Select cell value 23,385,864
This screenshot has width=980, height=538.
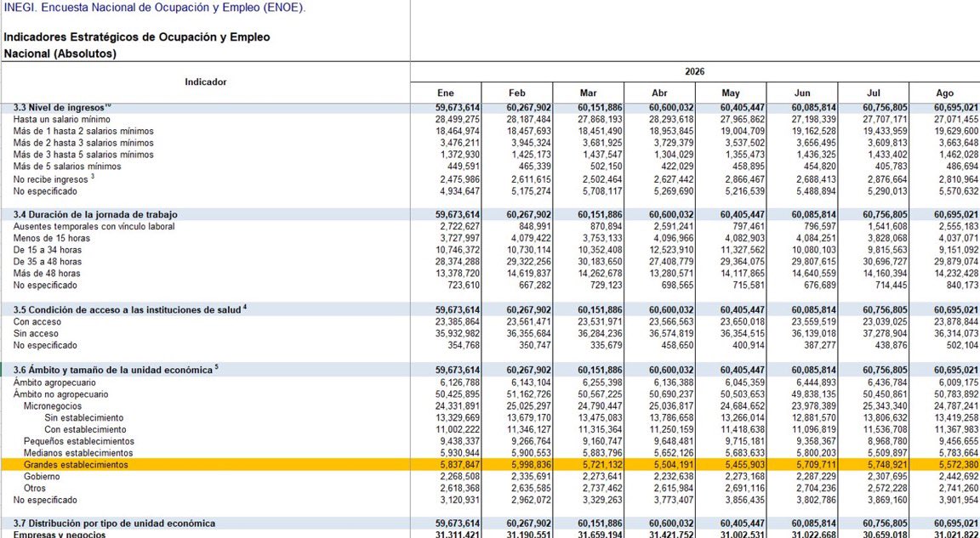tap(458, 321)
